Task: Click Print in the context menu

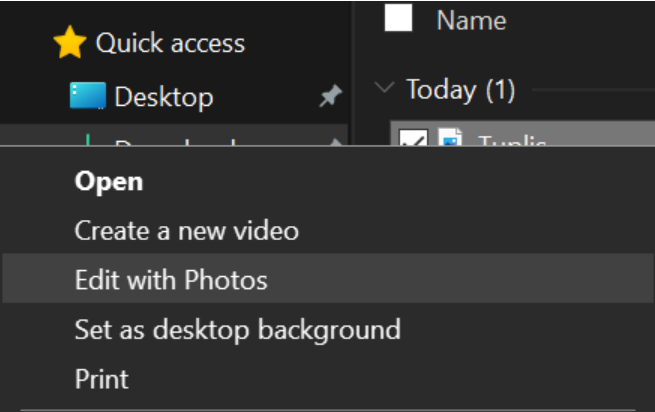Action: [x=101, y=379]
